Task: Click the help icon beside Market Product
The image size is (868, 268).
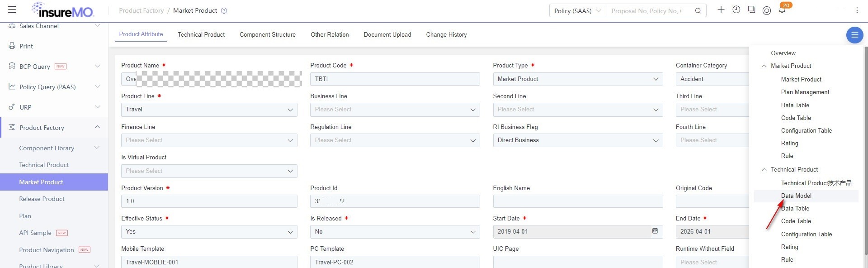Action: (224, 10)
